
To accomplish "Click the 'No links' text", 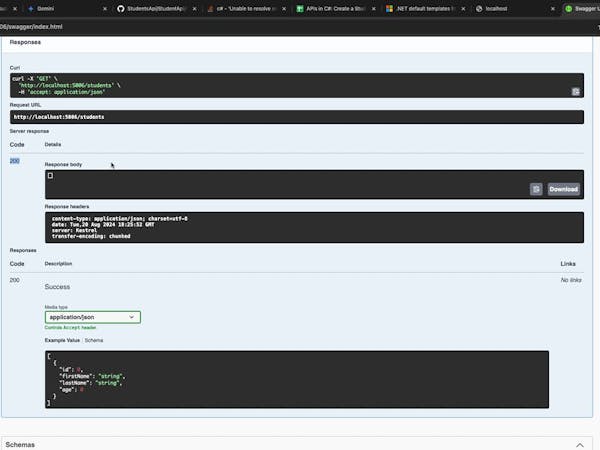I will (x=571, y=280).
